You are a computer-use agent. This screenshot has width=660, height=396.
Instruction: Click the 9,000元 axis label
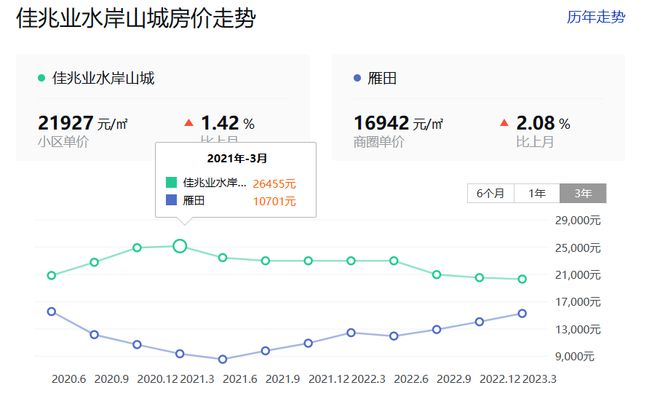click(x=575, y=356)
